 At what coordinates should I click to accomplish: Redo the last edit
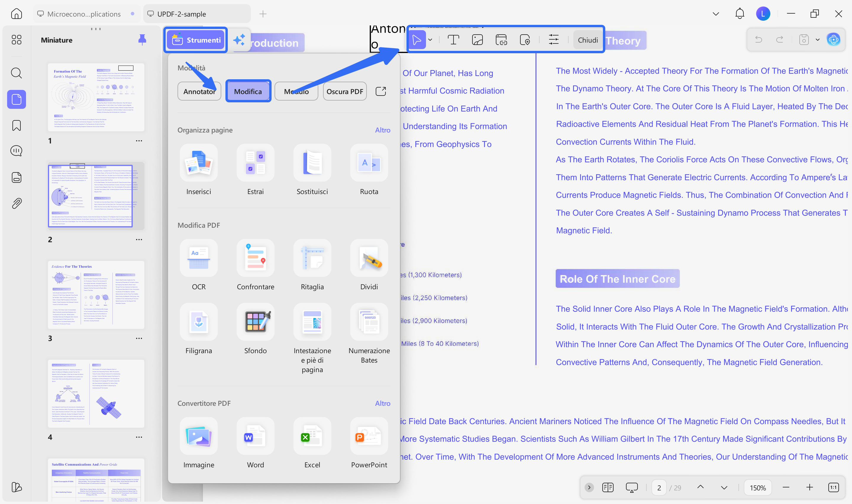780,40
